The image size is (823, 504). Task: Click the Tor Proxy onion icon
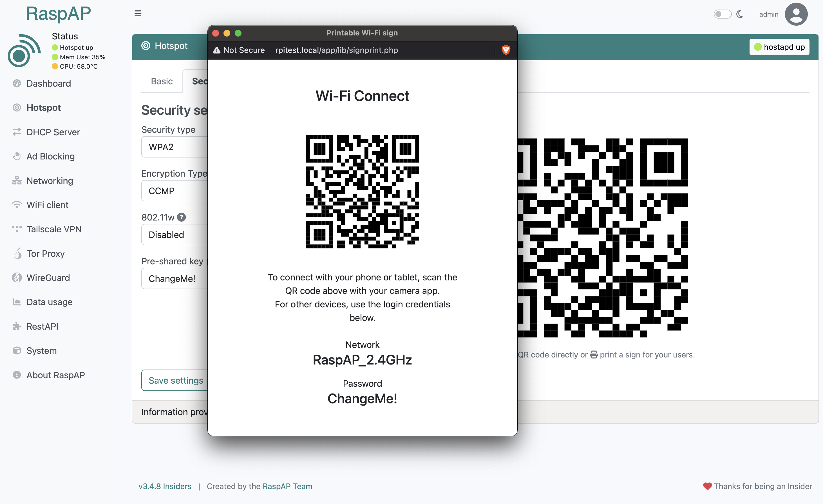[17, 253]
